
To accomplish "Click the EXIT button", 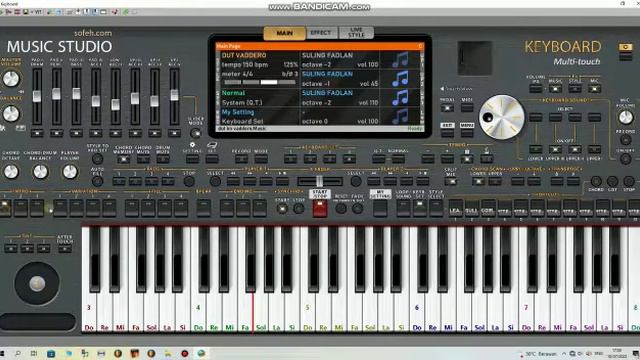I will (x=447, y=133).
